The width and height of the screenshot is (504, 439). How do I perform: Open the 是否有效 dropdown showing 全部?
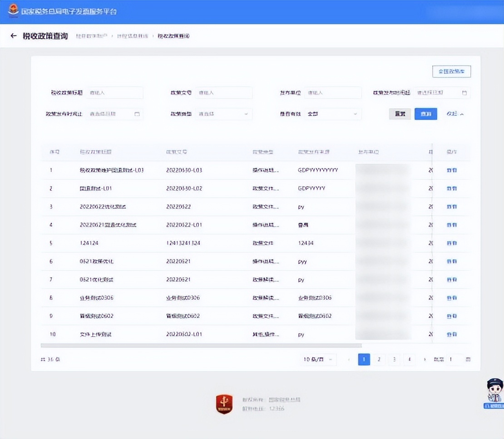pyautogui.click(x=333, y=114)
